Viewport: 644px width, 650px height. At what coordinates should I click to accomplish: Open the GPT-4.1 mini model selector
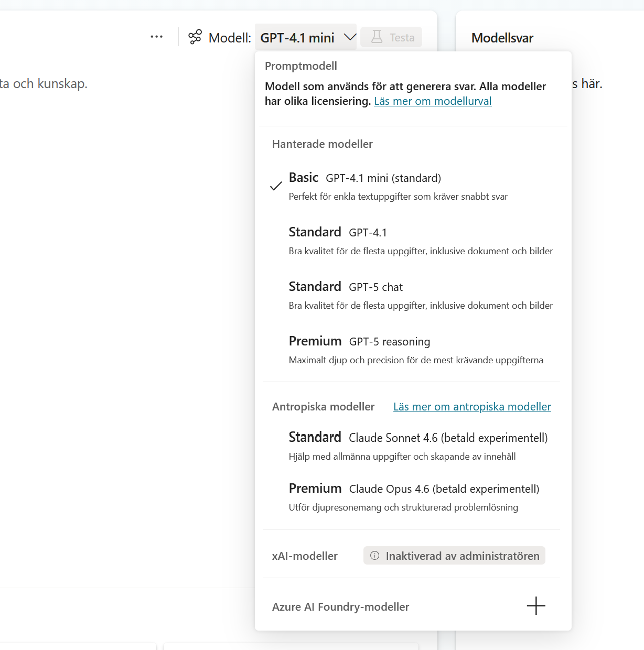[306, 37]
